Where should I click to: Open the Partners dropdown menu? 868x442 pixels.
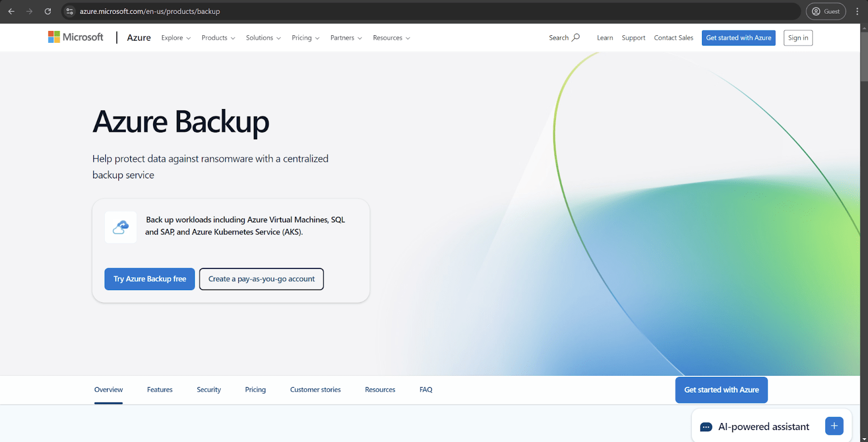346,38
